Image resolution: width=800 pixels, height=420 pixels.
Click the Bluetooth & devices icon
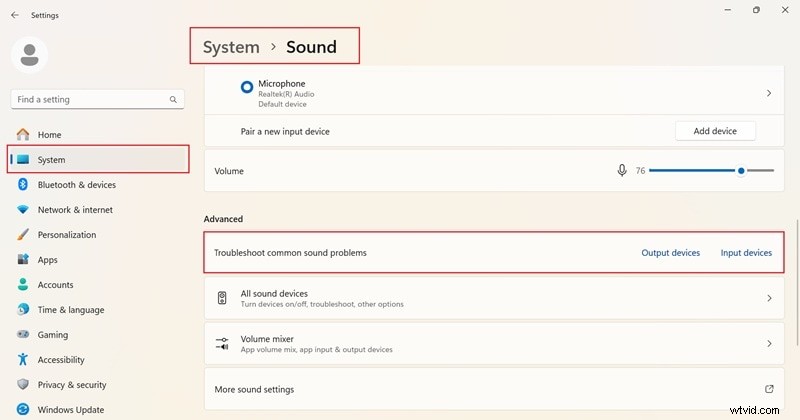22,185
